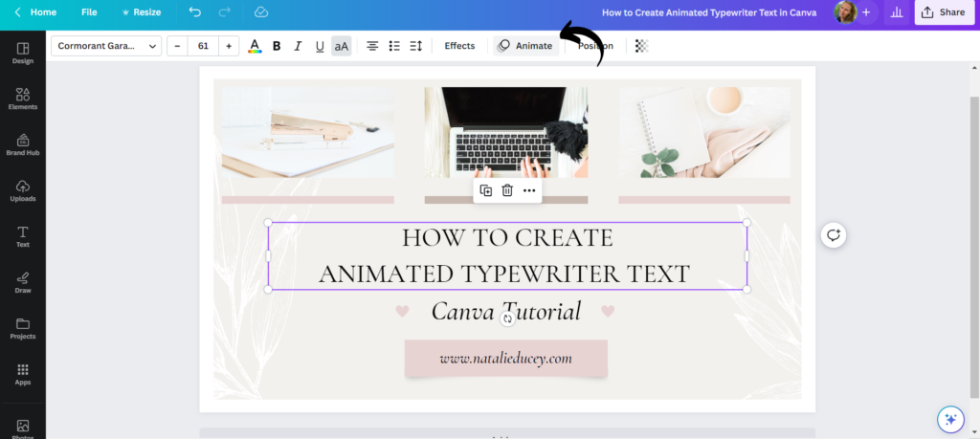The height and width of the screenshot is (439, 980).
Task: Toggle italic formatting
Action: pos(298,46)
